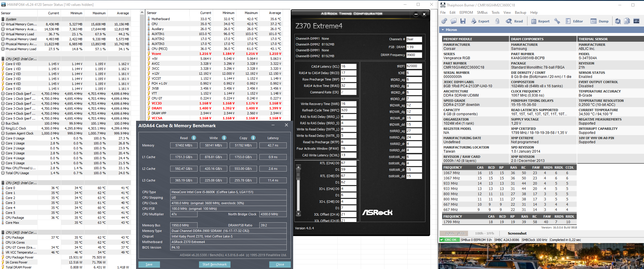Click Close button in AIDA64 benchmark
Screen dimensions: 644x269
[280, 264]
